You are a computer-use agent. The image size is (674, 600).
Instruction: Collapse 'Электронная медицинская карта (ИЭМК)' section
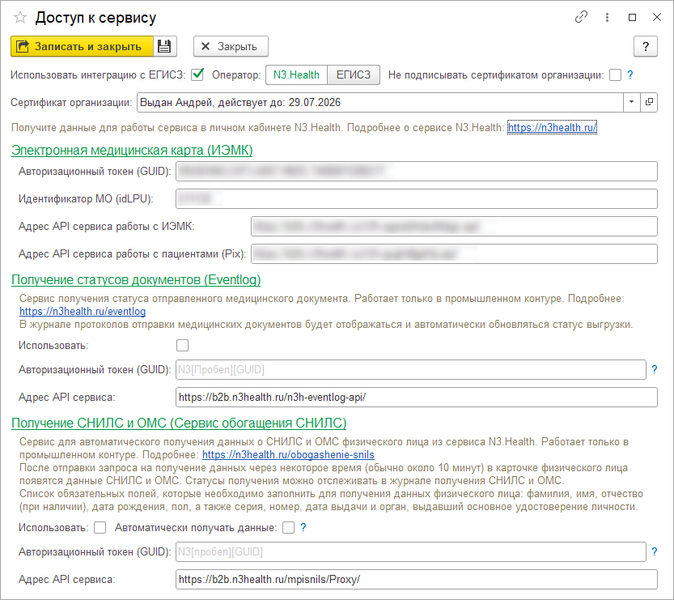click(x=132, y=150)
